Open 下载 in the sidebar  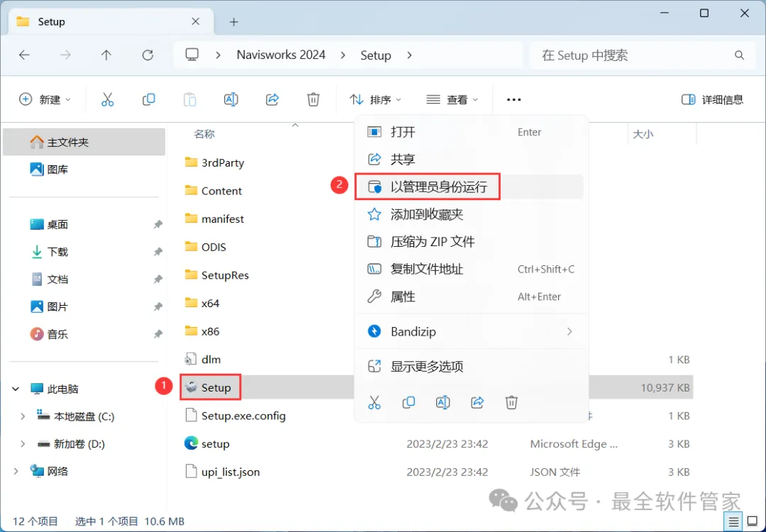click(x=84, y=252)
